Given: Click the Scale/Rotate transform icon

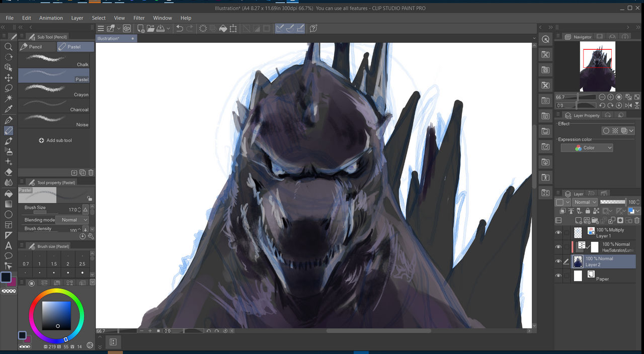Looking at the screenshot, I should pos(233,29).
